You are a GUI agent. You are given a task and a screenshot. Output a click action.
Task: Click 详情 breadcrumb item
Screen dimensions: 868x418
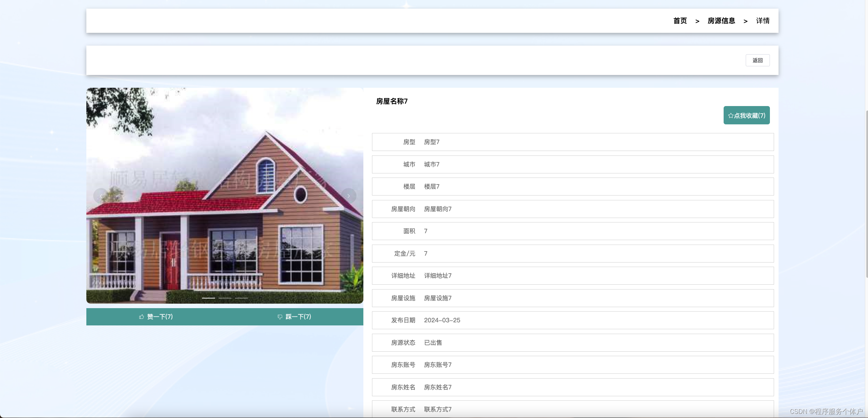click(x=763, y=21)
